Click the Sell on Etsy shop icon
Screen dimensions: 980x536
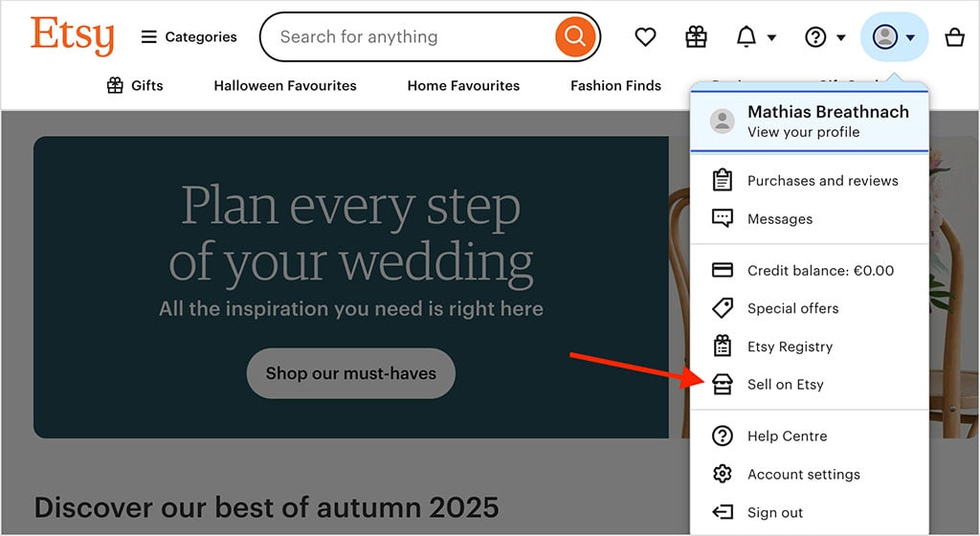click(723, 385)
